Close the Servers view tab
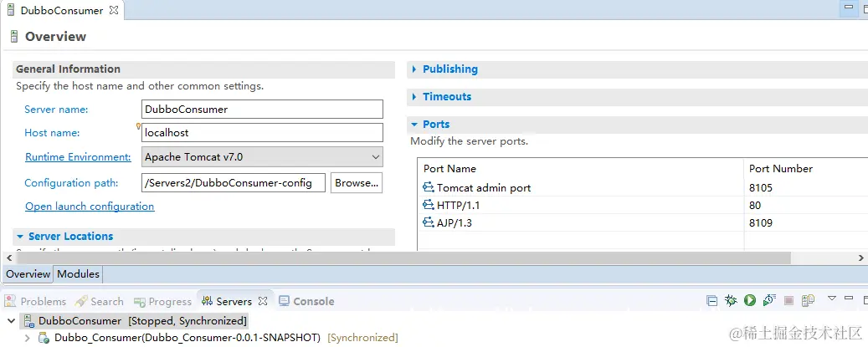The image size is (868, 347). tap(263, 301)
